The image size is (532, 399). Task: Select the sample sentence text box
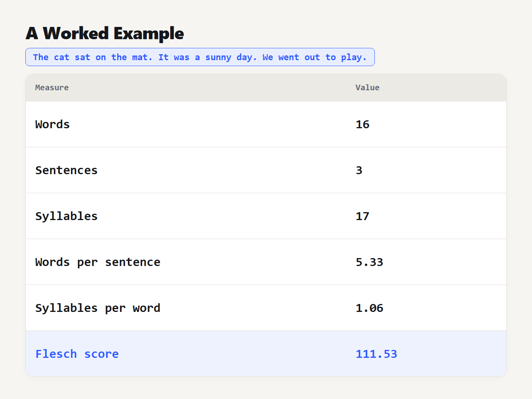(200, 57)
